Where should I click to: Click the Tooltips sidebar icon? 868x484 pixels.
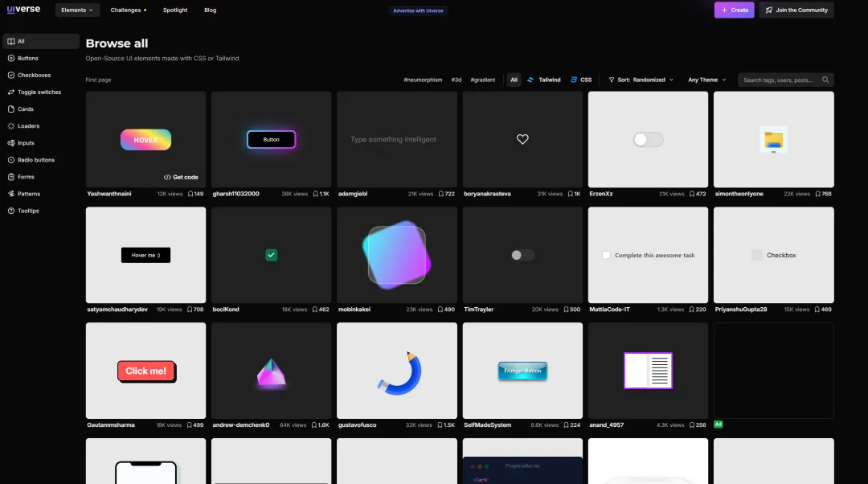[x=11, y=211]
